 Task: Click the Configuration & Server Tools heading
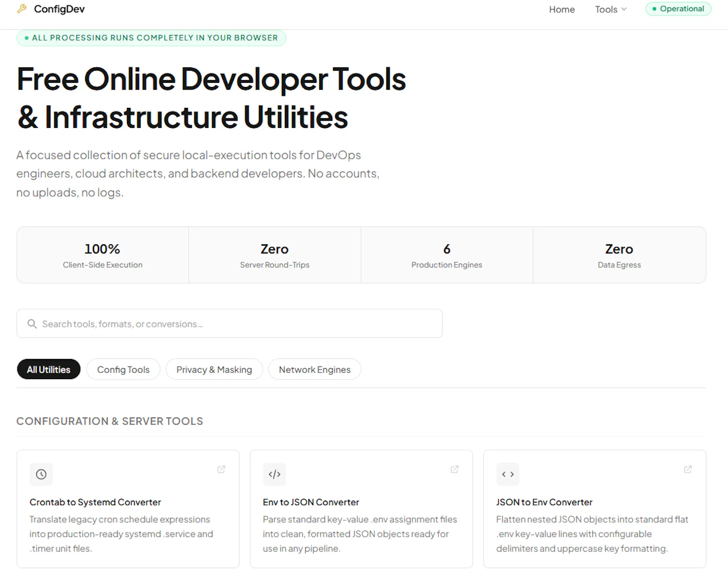click(110, 421)
